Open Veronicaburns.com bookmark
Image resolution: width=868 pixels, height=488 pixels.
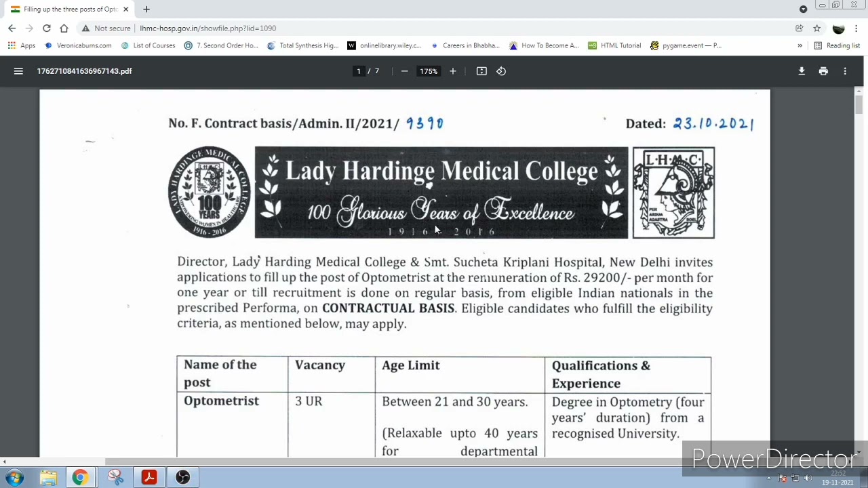78,45
